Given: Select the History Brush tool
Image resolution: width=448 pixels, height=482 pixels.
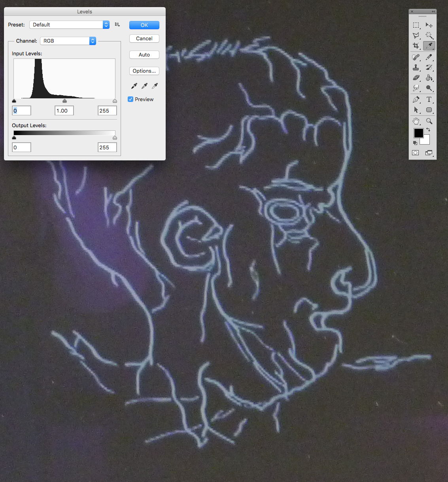Looking at the screenshot, I should [429, 68].
